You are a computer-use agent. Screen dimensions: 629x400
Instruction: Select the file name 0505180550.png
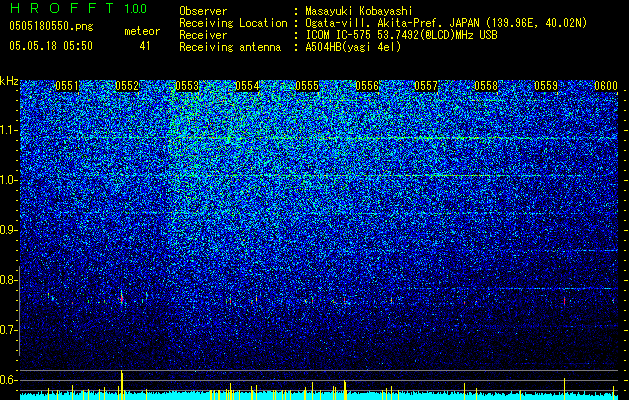[51, 26]
